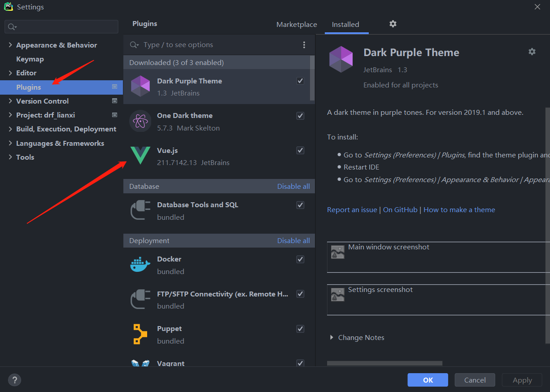Focus the settings search field
Viewport: 550px width, 392px height.
pos(61,27)
